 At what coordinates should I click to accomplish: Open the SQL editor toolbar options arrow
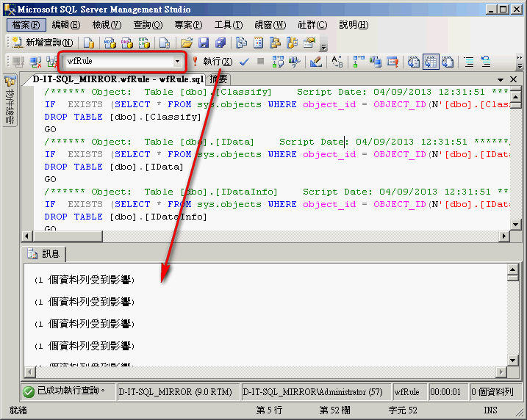[x=520, y=66]
